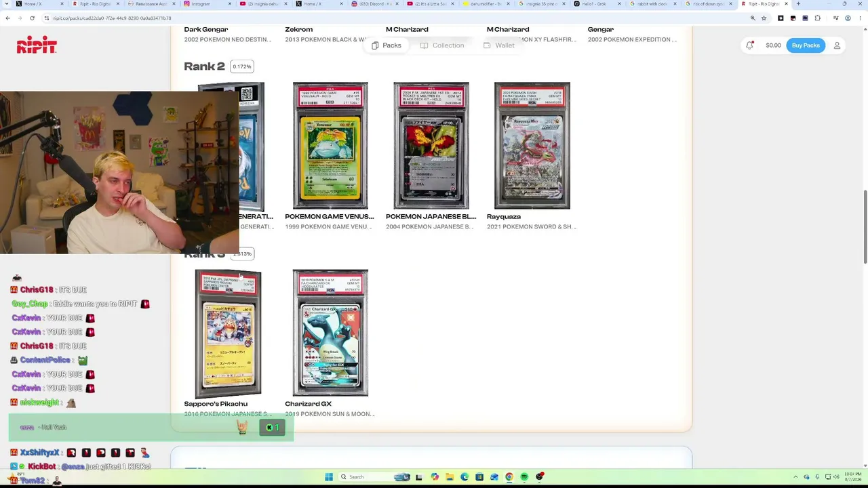Click the Rank 2 heading
Screen dimensions: 868x488
click(x=204, y=66)
